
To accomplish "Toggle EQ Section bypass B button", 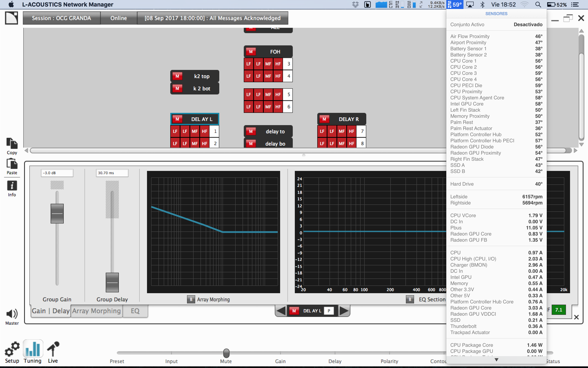I will coord(410,299).
